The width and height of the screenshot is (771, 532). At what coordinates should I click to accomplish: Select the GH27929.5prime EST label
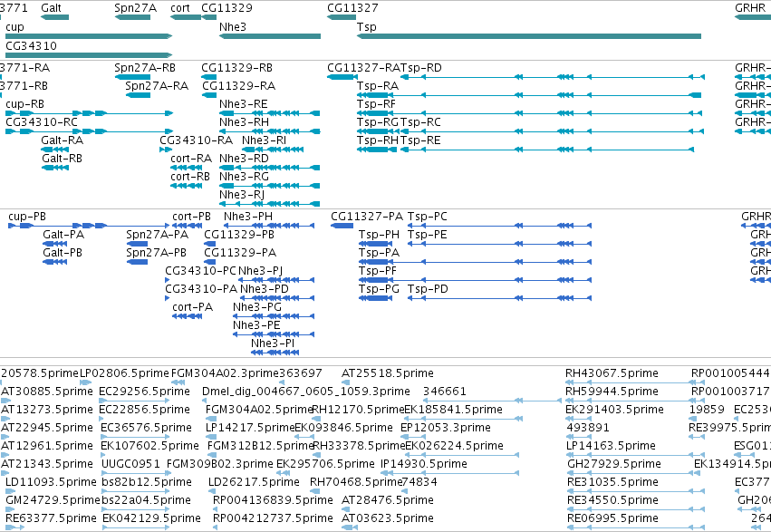tap(614, 464)
